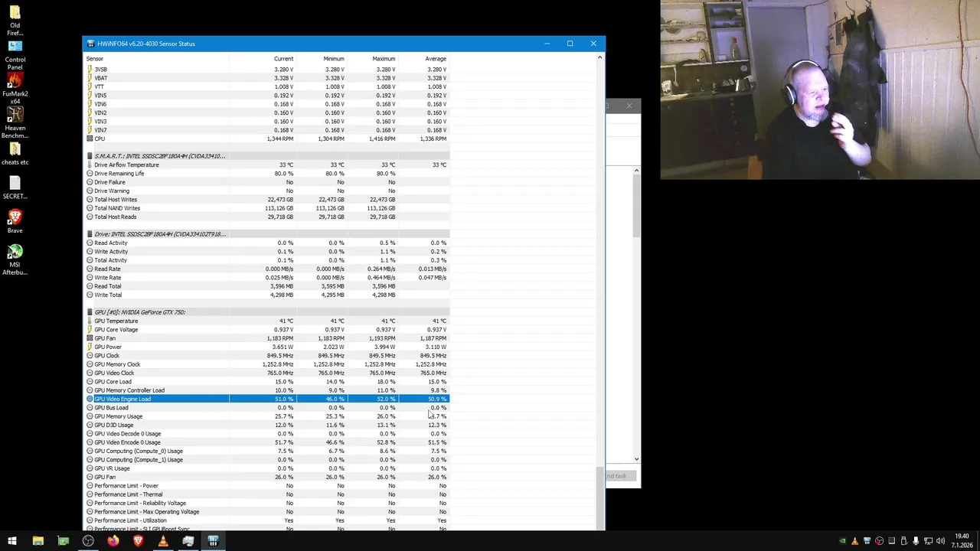This screenshot has width=980, height=551.
Task: Select GPU Video Decode 0 Usage row
Action: coord(267,434)
